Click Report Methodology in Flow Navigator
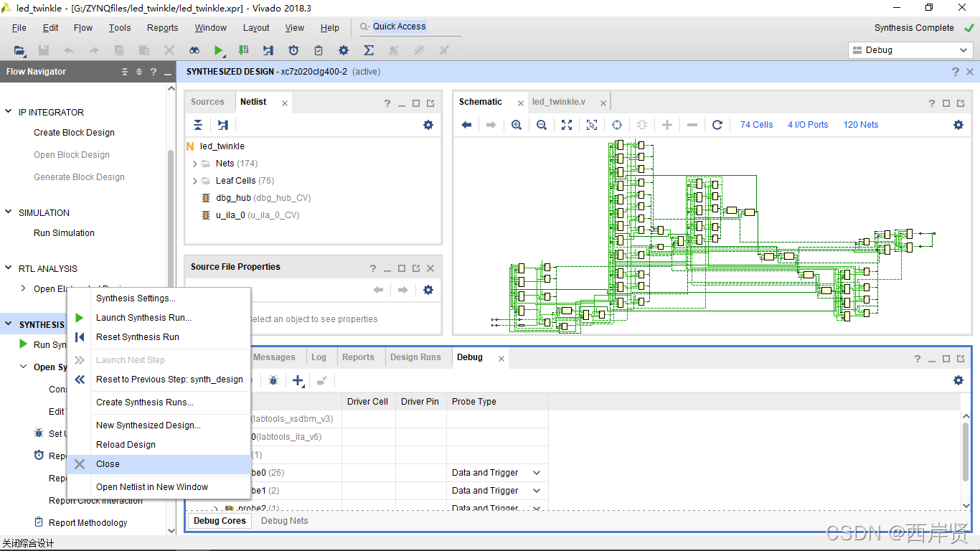This screenshot has width=980, height=551. click(88, 523)
